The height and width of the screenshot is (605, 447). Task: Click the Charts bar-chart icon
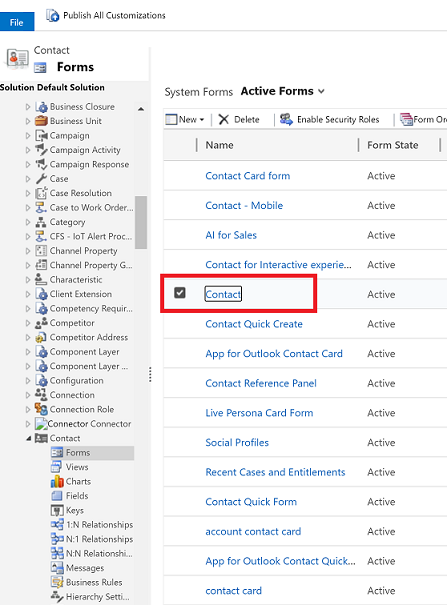(57, 482)
